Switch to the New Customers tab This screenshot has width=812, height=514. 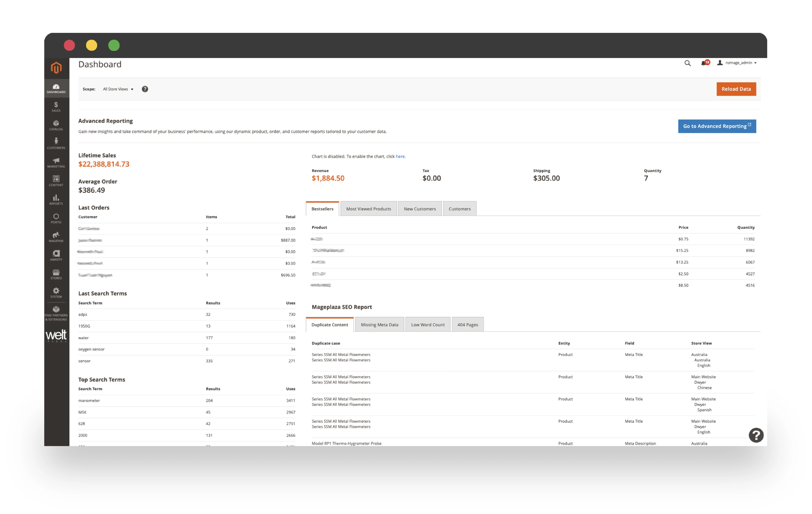420,209
